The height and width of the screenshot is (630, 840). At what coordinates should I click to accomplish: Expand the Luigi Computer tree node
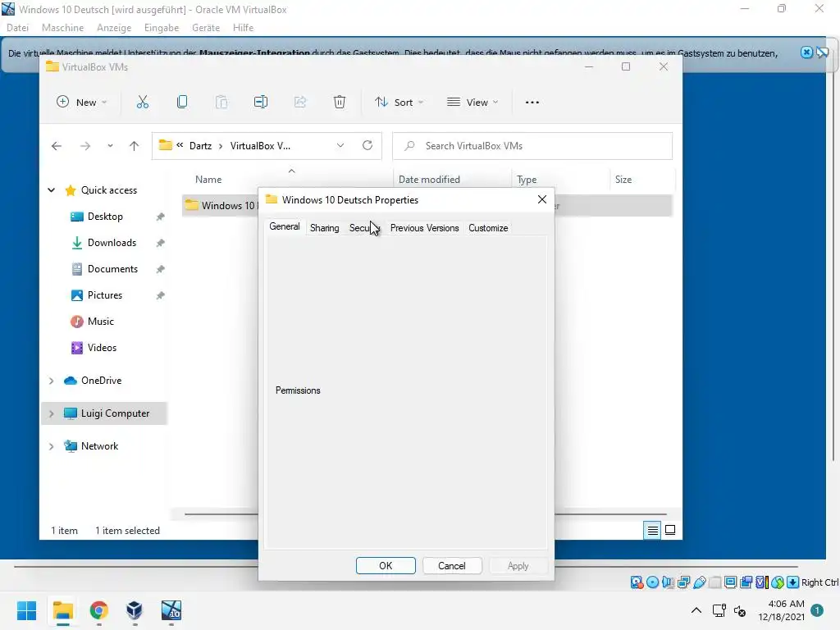(x=52, y=413)
